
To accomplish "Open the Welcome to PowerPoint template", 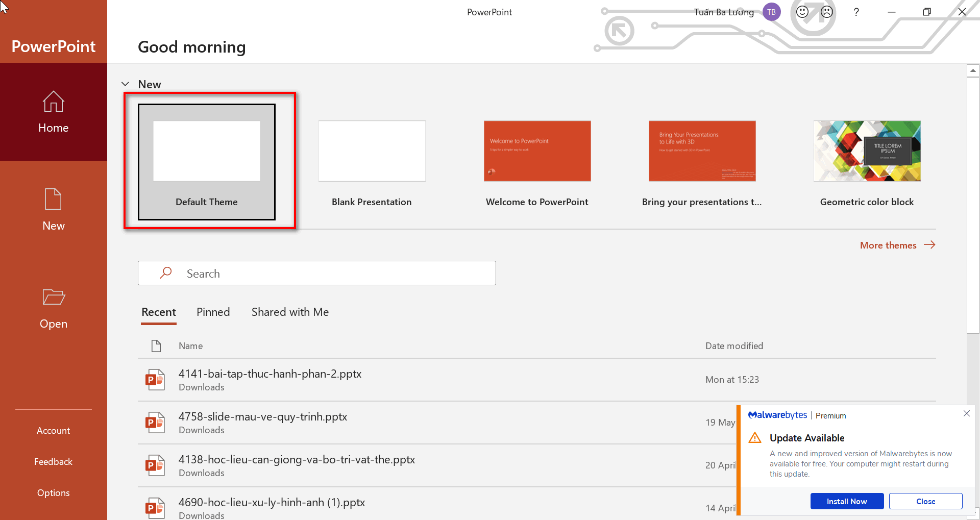I will (x=537, y=162).
